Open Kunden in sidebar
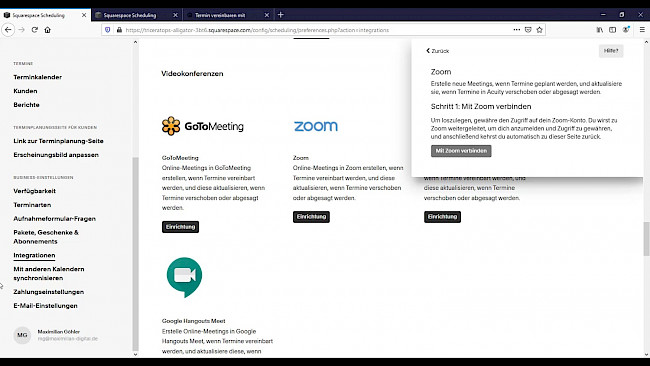This screenshot has width=650, height=366. point(25,91)
